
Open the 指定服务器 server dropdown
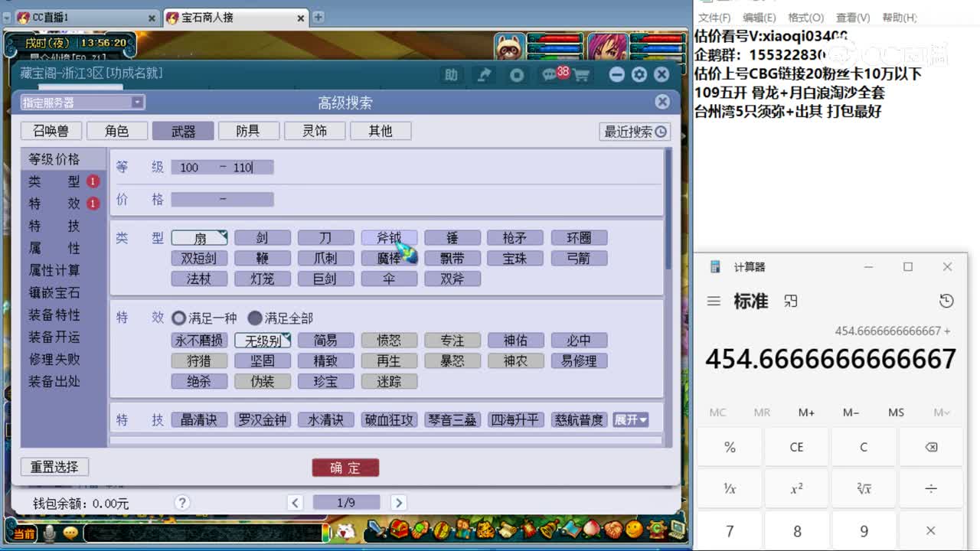point(136,102)
